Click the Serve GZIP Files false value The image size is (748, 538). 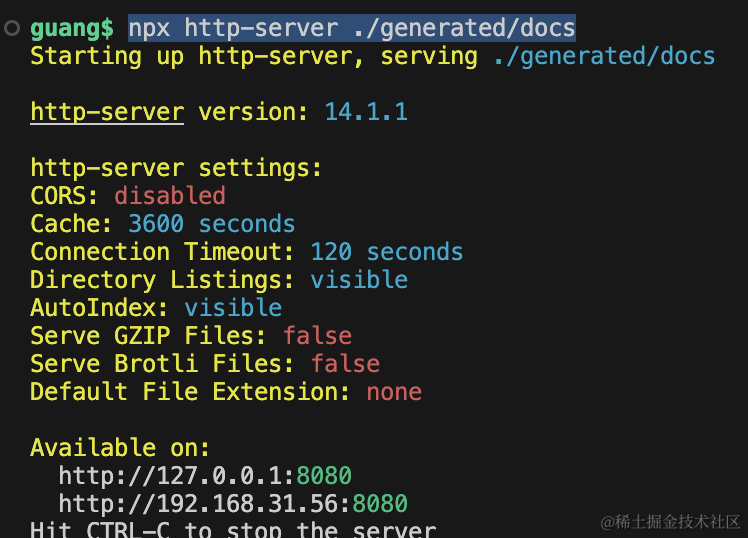coord(317,335)
